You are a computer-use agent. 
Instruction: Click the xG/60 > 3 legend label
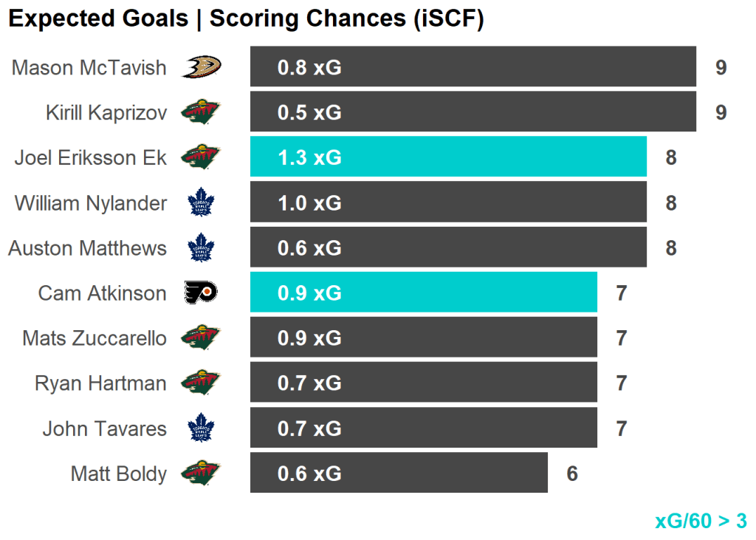[x=701, y=521]
